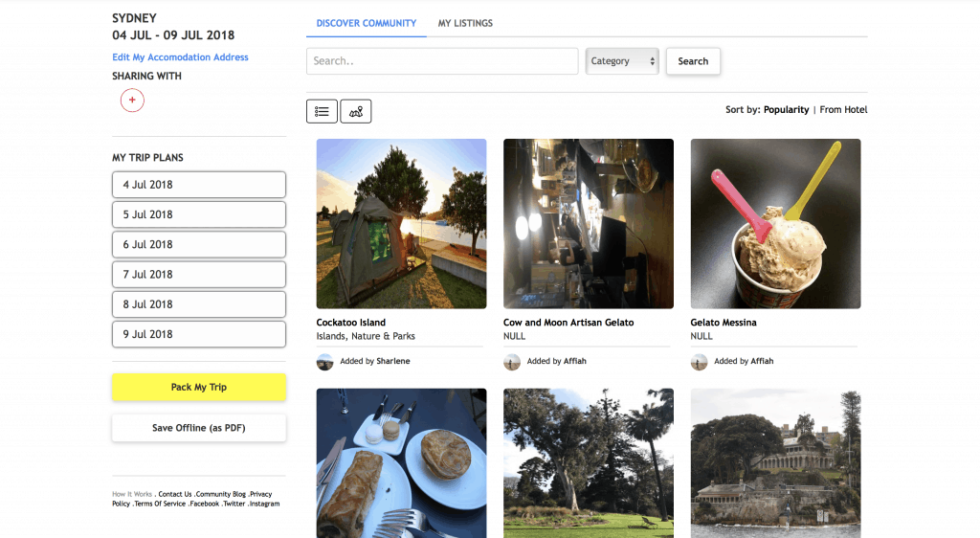Image resolution: width=980 pixels, height=538 pixels.
Task: Open the Cow and Moon Artisan Gelato photo
Action: [589, 224]
